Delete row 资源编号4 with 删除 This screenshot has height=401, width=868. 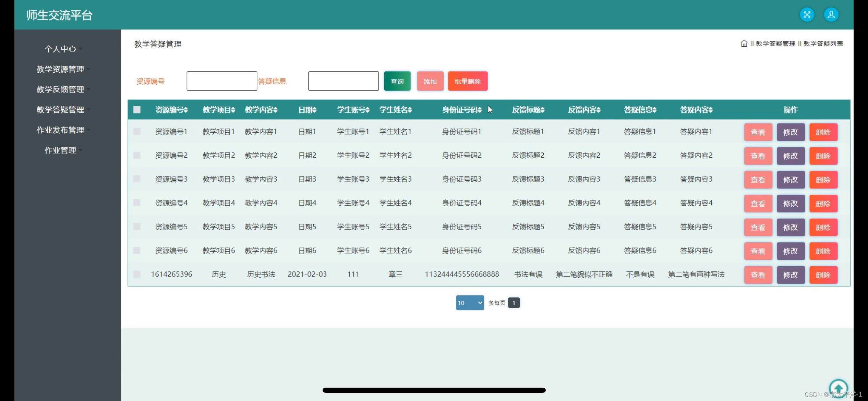[x=823, y=204]
